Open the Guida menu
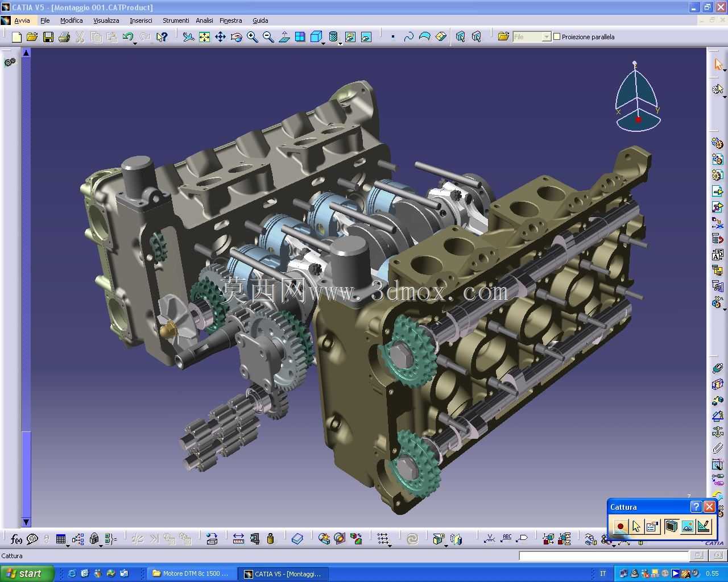Viewport: 728px width, 582px height. (260, 20)
